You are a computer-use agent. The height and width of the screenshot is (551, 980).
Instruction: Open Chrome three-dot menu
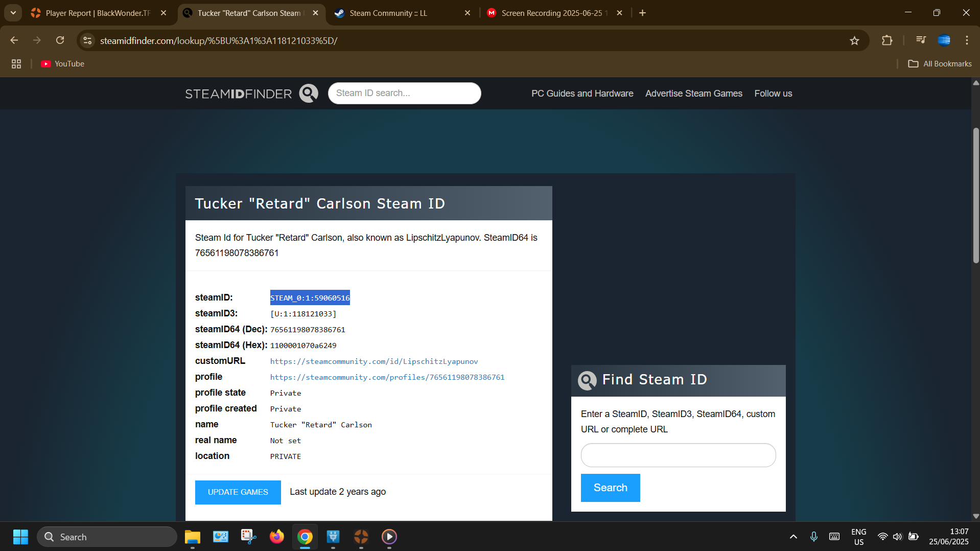(x=967, y=40)
